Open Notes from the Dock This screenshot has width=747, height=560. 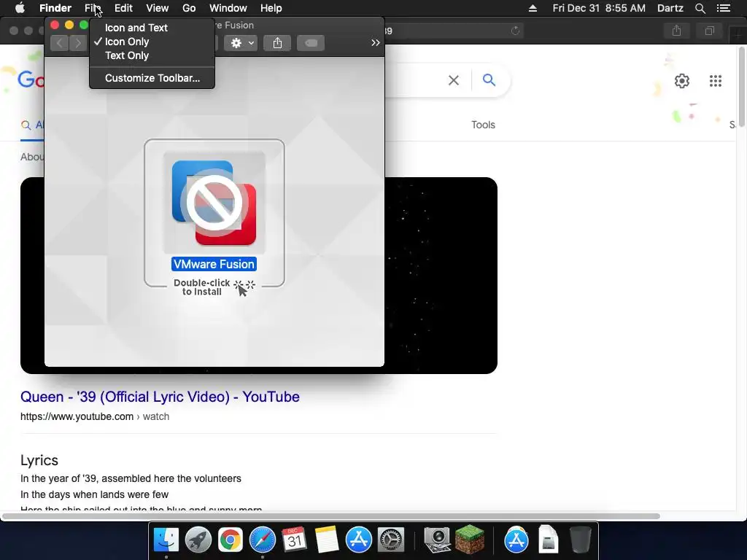coord(326,540)
